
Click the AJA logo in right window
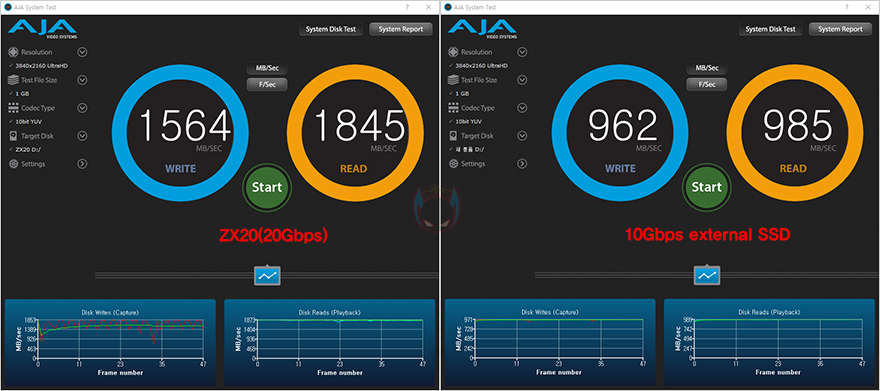click(x=482, y=29)
